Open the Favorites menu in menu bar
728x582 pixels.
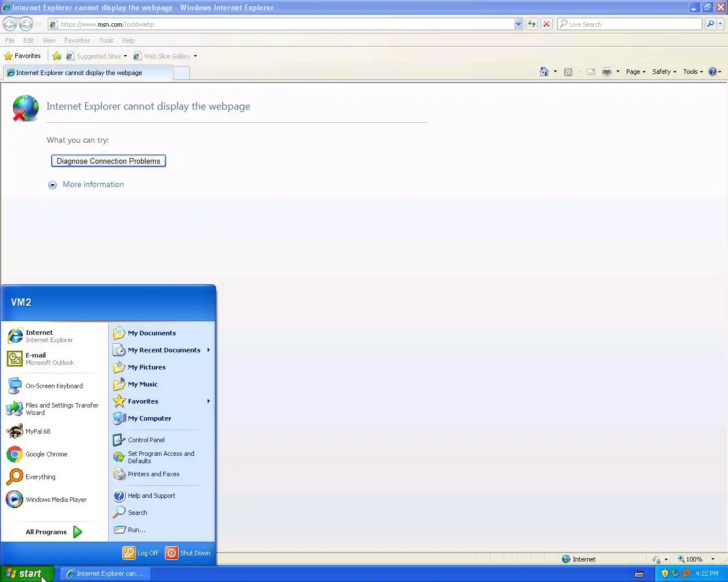[x=77, y=40]
